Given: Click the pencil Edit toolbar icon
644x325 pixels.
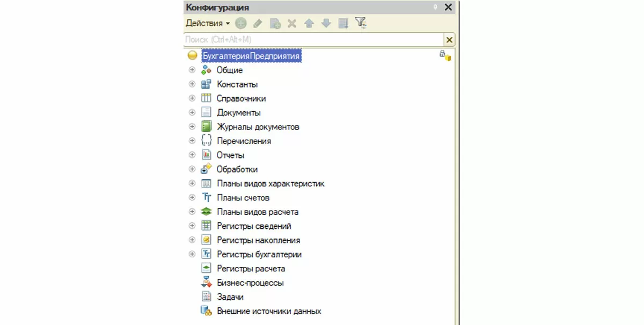Looking at the screenshot, I should click(x=258, y=24).
